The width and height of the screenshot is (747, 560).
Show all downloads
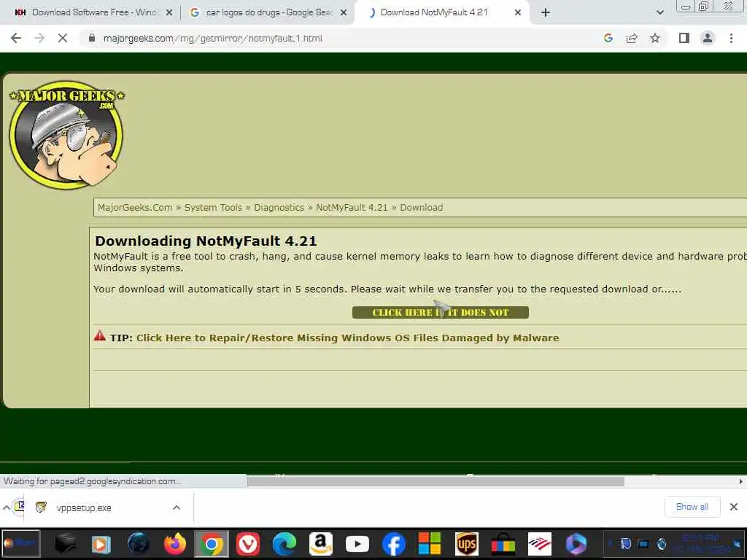pos(692,507)
